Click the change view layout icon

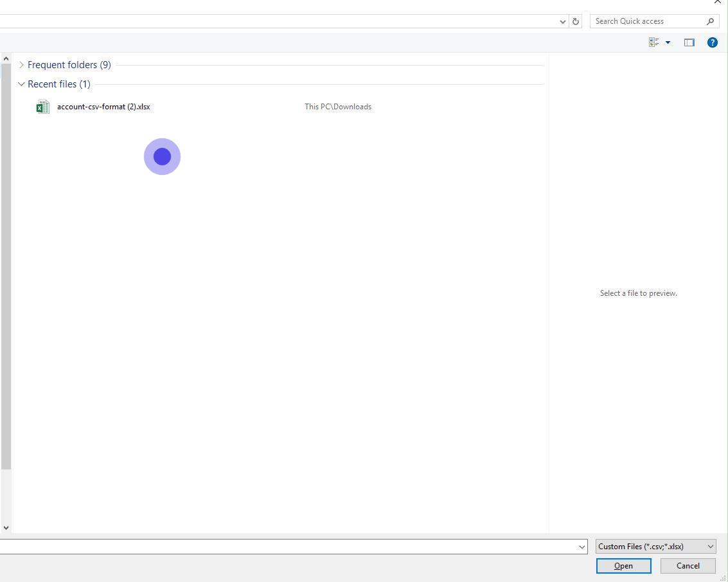654,42
